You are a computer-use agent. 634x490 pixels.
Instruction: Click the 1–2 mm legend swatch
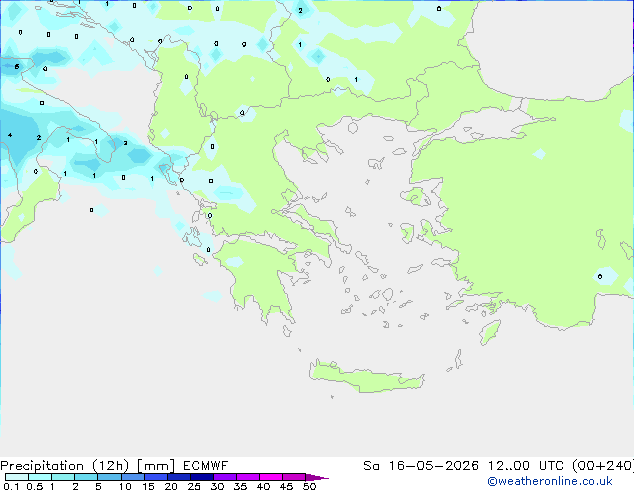tap(63, 477)
